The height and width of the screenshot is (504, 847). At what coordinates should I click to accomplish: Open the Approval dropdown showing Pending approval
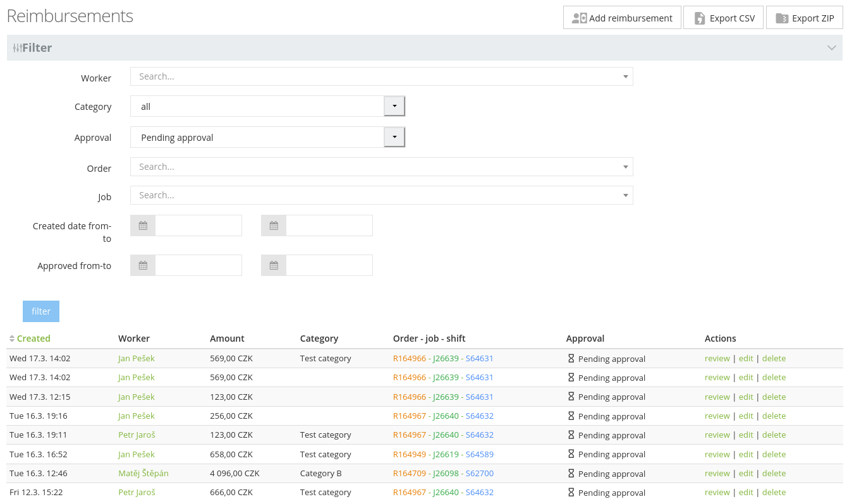[x=267, y=137]
